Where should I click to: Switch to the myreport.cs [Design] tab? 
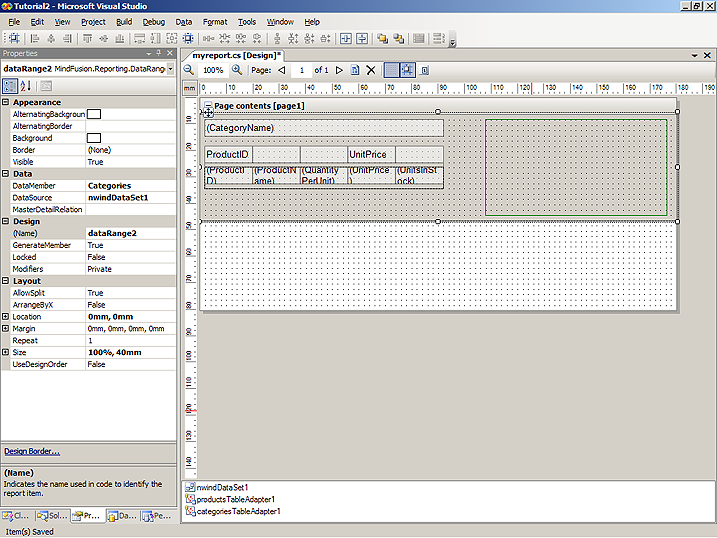(237, 55)
